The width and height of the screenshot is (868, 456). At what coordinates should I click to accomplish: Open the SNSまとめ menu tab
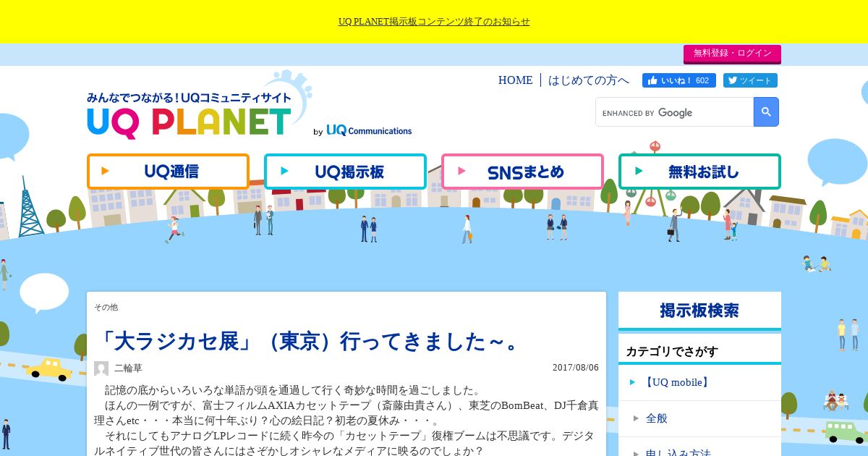click(522, 172)
